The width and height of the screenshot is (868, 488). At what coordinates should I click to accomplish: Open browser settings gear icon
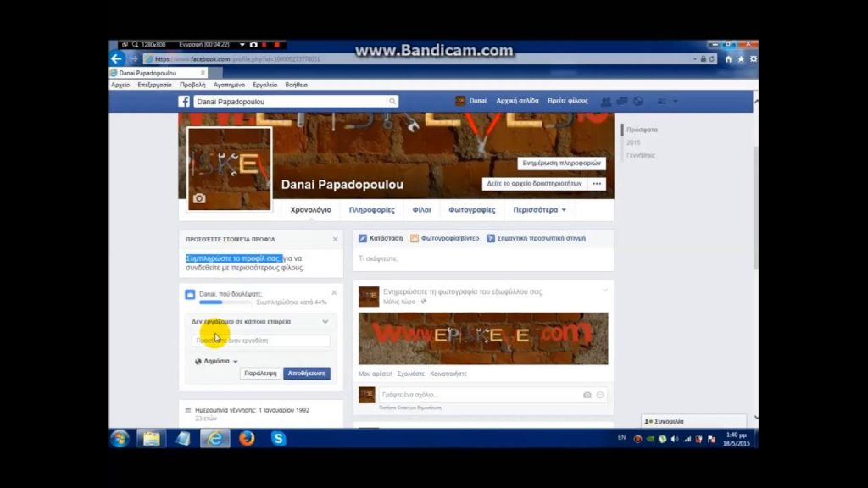[754, 58]
